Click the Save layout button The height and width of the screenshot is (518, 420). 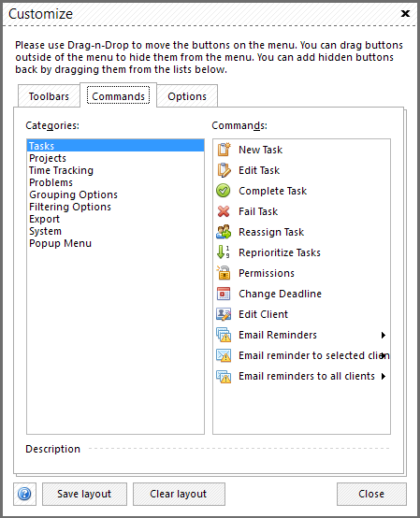coord(84,495)
